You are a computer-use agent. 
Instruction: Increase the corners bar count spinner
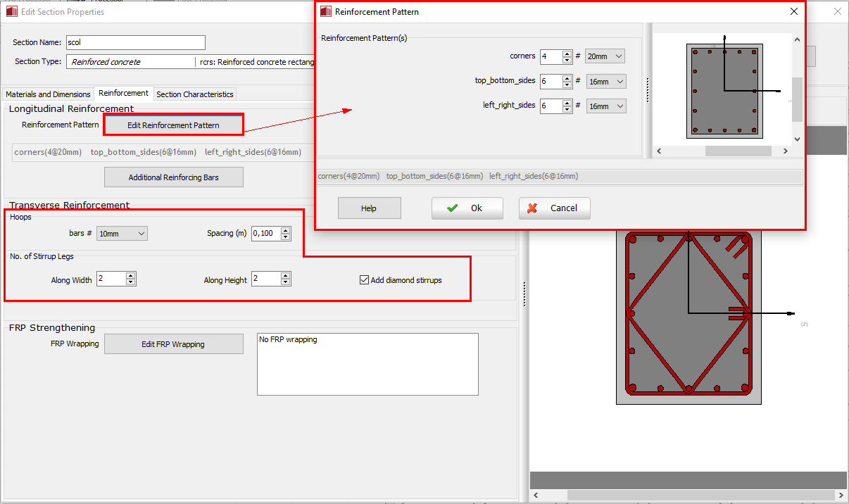click(x=567, y=53)
